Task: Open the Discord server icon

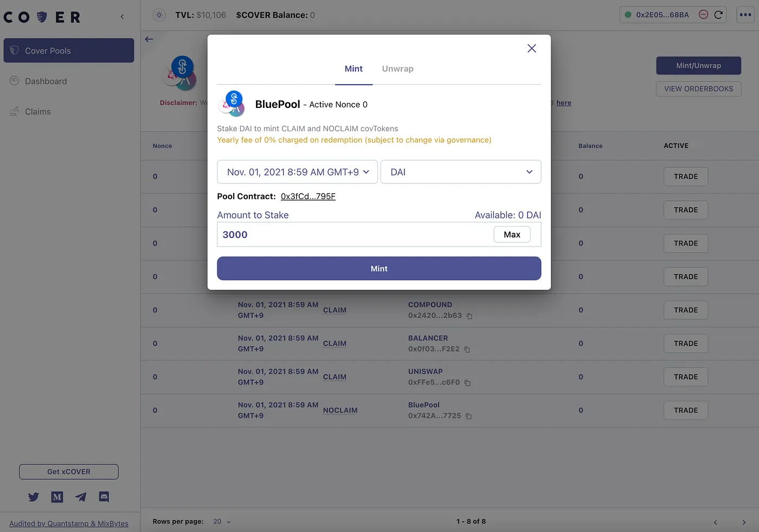Action: point(104,497)
